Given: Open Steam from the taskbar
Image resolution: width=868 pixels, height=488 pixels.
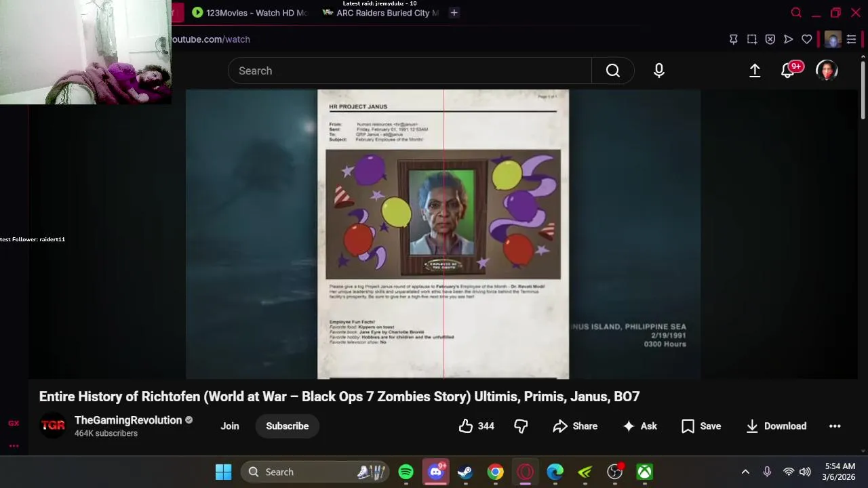Looking at the screenshot, I should coord(465,472).
